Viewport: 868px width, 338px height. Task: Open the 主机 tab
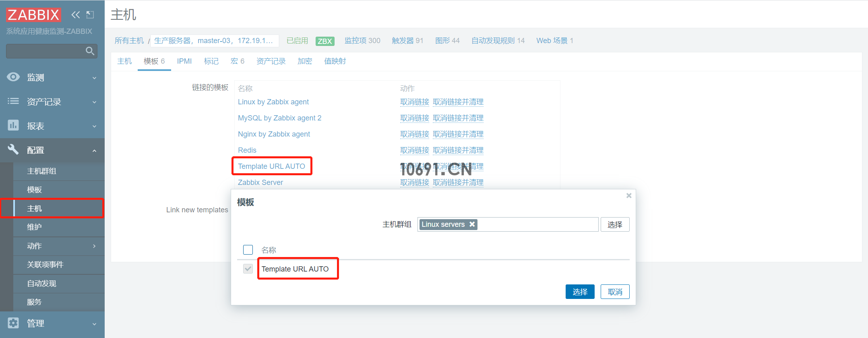click(x=124, y=61)
